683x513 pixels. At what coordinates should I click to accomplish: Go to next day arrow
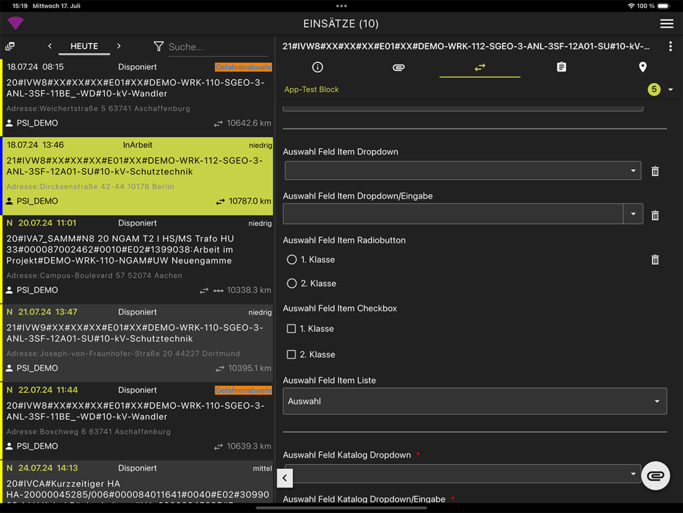(118, 46)
